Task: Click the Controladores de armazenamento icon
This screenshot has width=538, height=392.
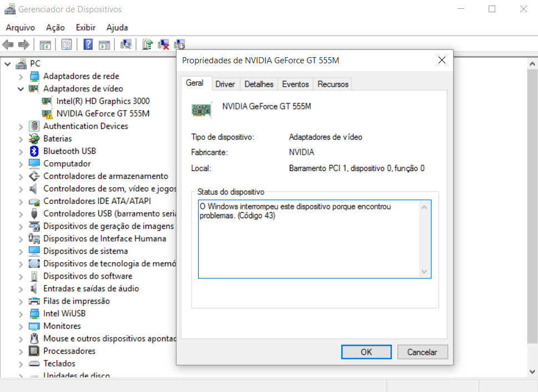Action: pyautogui.click(x=34, y=176)
